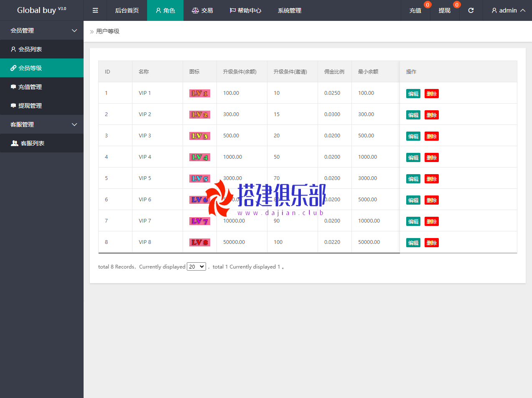This screenshot has width=532, height=398.
Task: Edit the VIP 3 row
Action: coord(413,136)
